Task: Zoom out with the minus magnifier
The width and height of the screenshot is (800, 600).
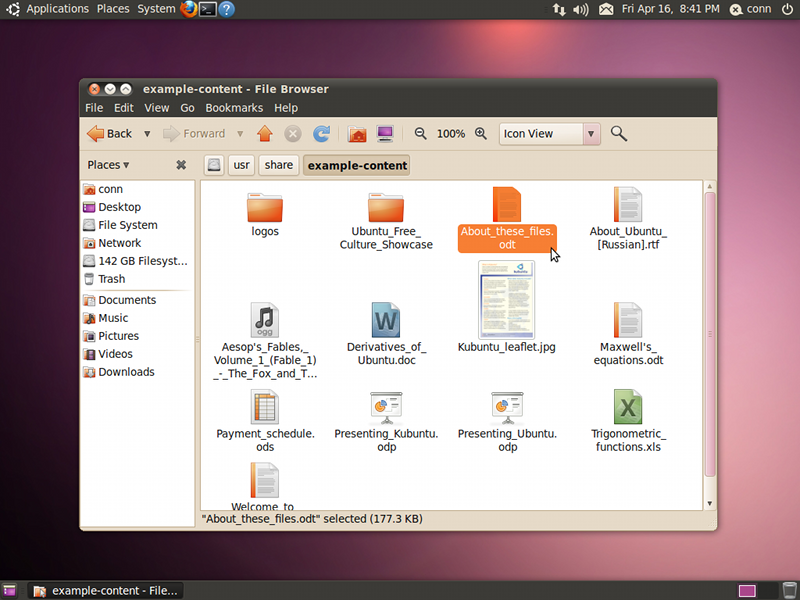Action: [x=420, y=134]
